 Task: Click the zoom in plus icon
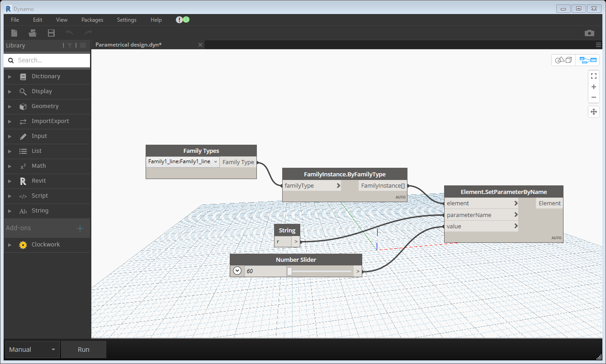click(593, 87)
